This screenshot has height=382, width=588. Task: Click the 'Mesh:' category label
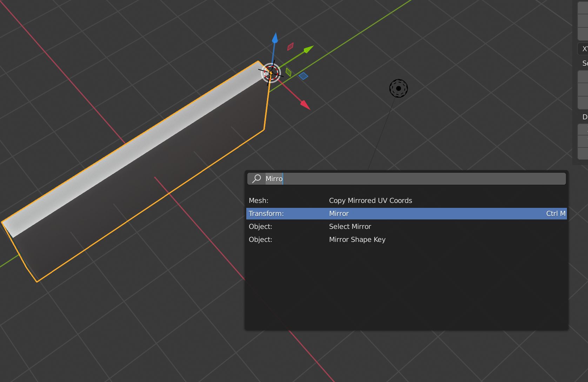pos(259,200)
